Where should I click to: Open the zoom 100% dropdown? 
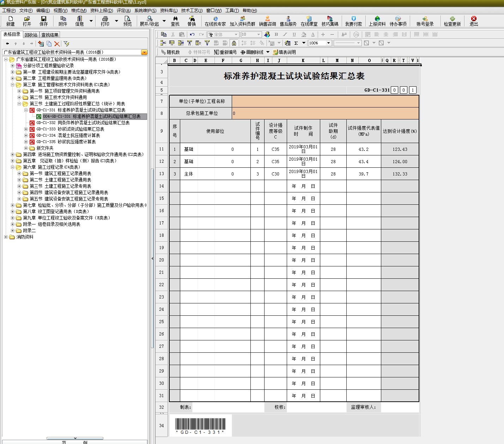click(328, 43)
